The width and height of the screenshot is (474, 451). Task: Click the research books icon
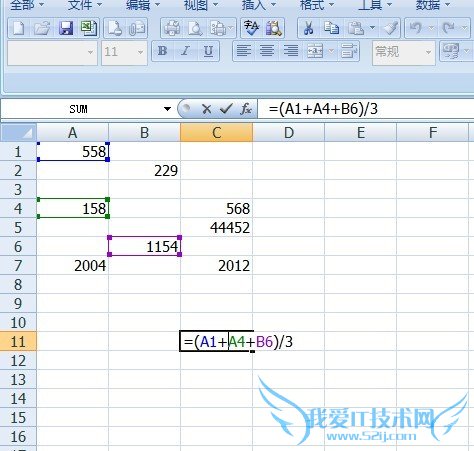tap(274, 28)
